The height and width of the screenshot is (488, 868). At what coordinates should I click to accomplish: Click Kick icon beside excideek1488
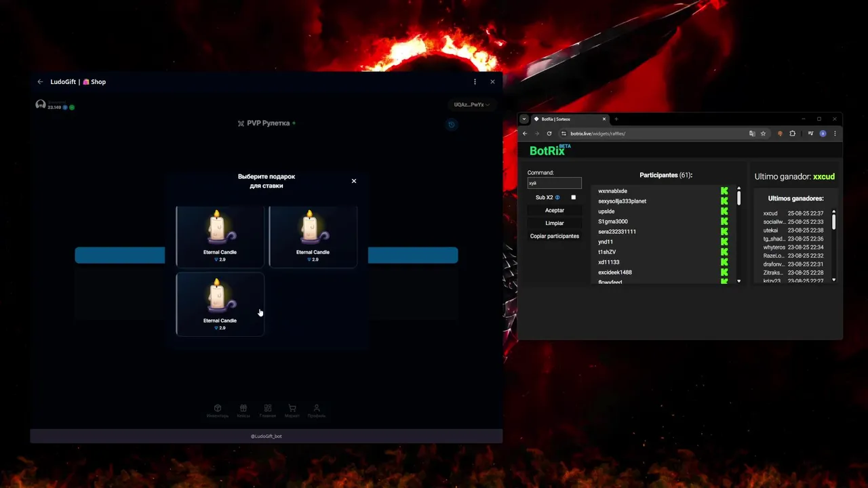pyautogui.click(x=724, y=272)
